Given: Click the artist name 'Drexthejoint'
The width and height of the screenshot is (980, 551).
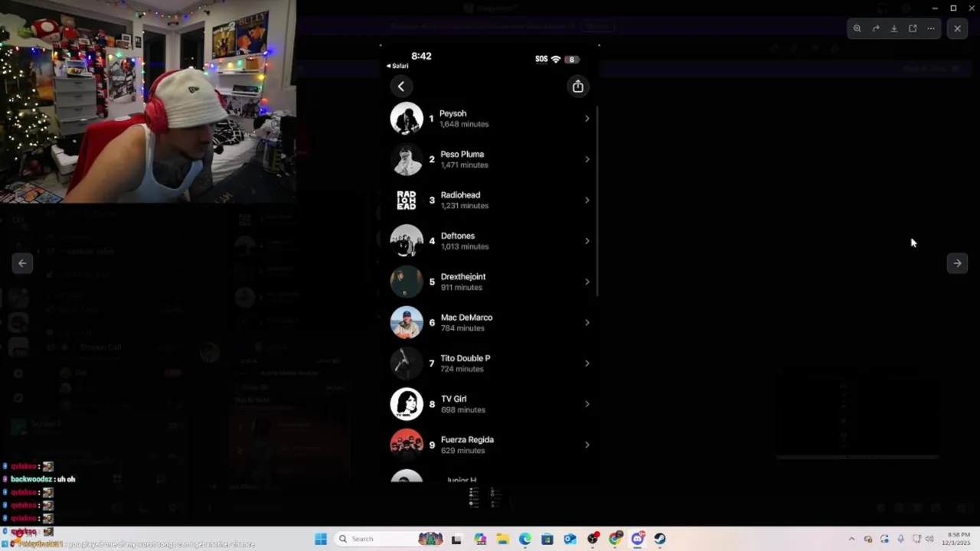Looking at the screenshot, I should [462, 276].
